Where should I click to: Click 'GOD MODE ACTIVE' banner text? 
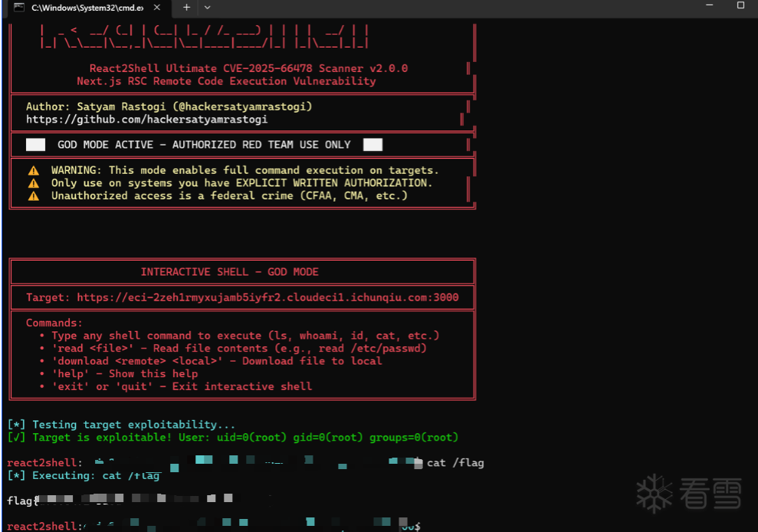click(204, 145)
